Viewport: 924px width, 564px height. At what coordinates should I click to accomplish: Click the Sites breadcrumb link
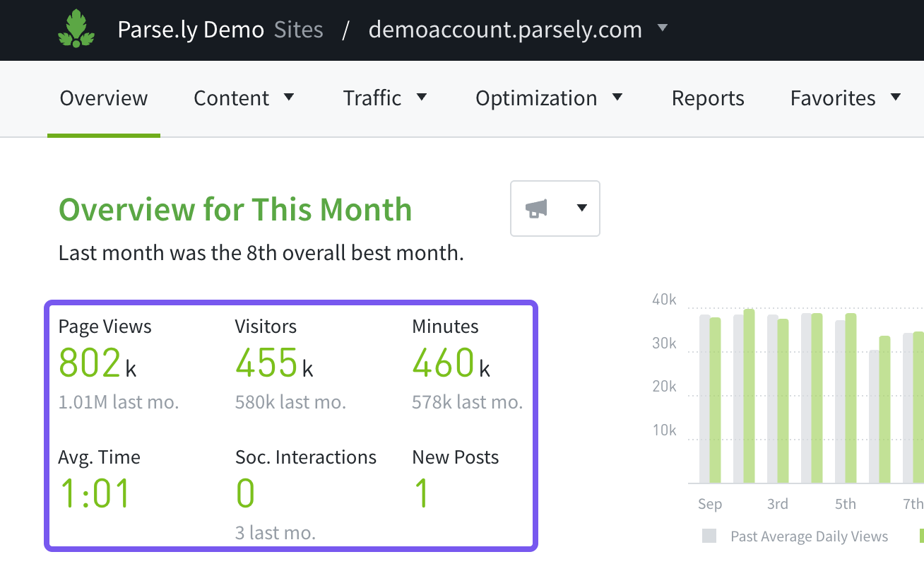coord(298,30)
